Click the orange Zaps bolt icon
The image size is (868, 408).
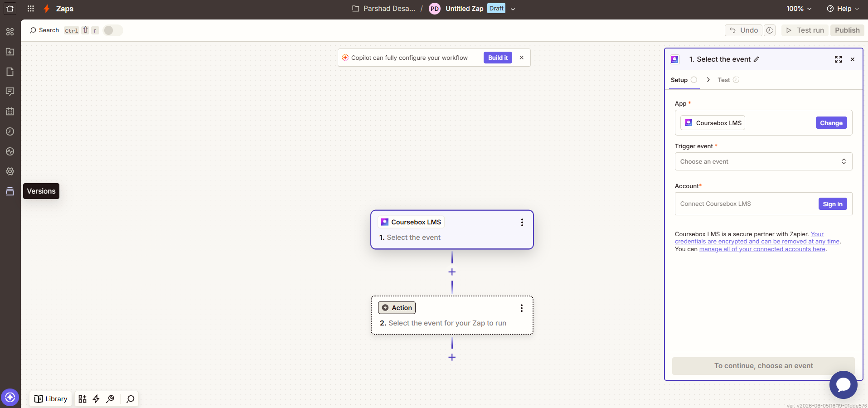[46, 9]
